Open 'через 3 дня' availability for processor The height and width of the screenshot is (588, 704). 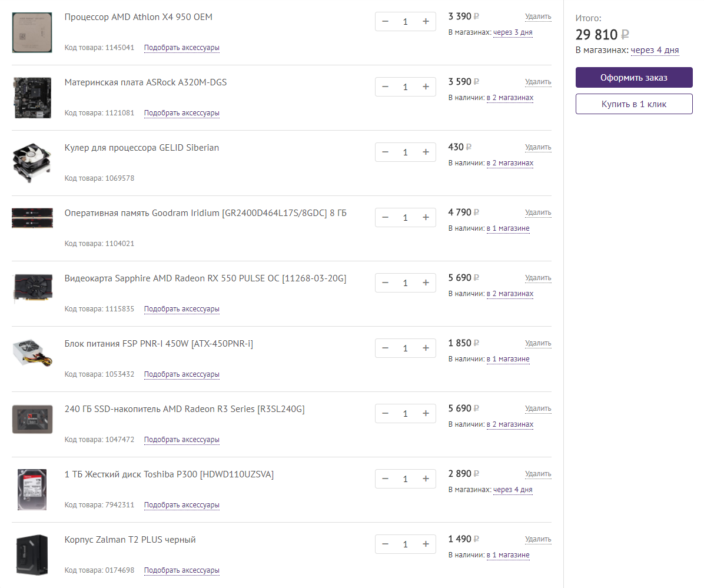(x=512, y=32)
